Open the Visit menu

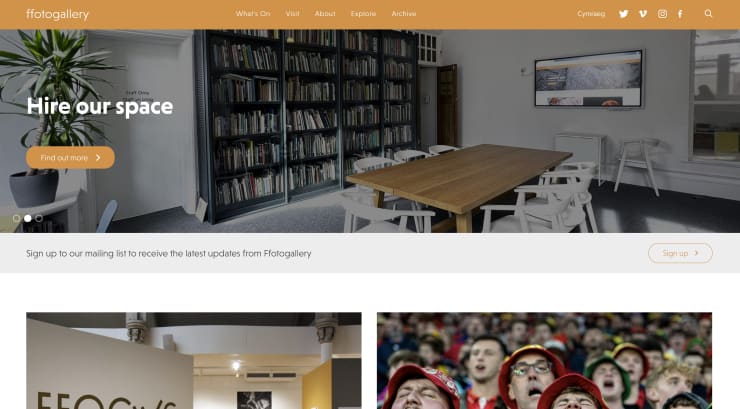pyautogui.click(x=292, y=14)
